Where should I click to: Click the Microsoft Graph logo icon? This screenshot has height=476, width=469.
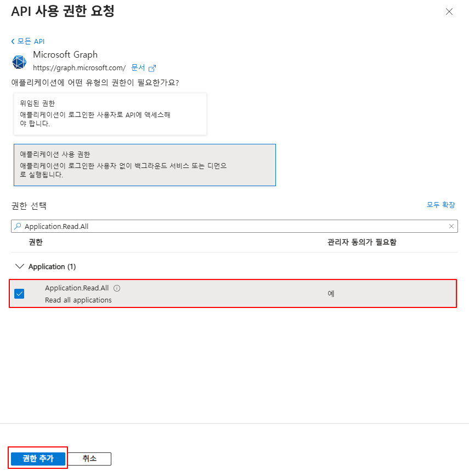coord(19,62)
